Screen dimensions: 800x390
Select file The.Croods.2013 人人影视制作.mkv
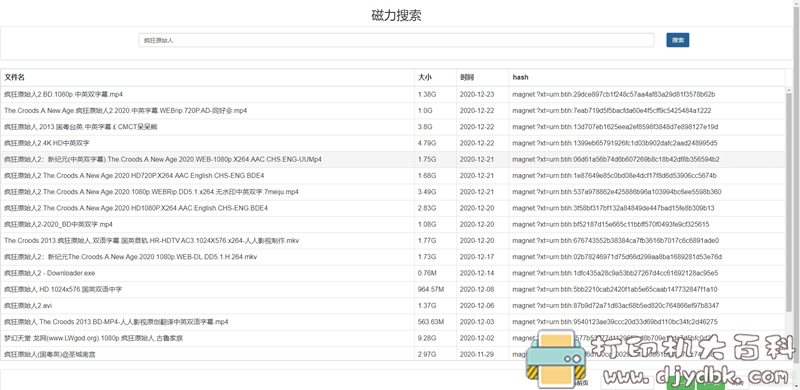tap(152, 241)
